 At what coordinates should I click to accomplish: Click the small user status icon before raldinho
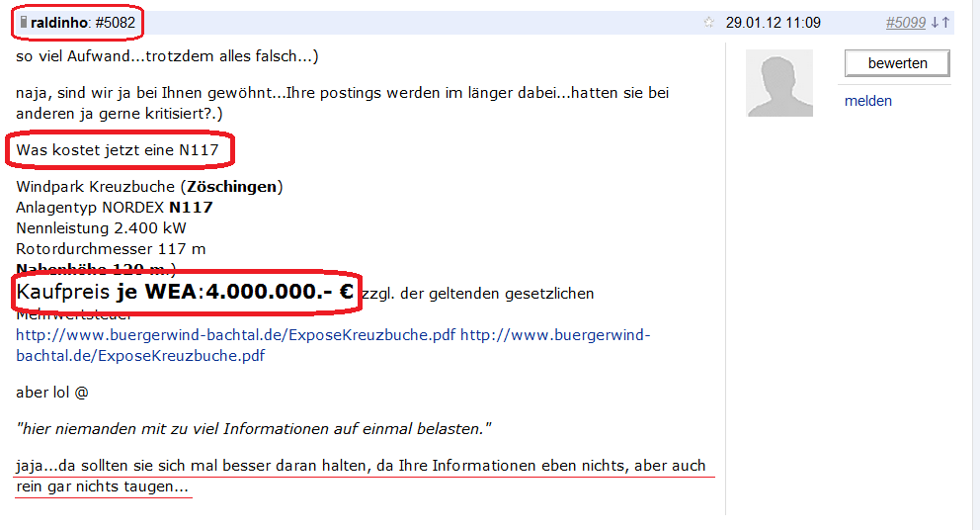(23, 23)
